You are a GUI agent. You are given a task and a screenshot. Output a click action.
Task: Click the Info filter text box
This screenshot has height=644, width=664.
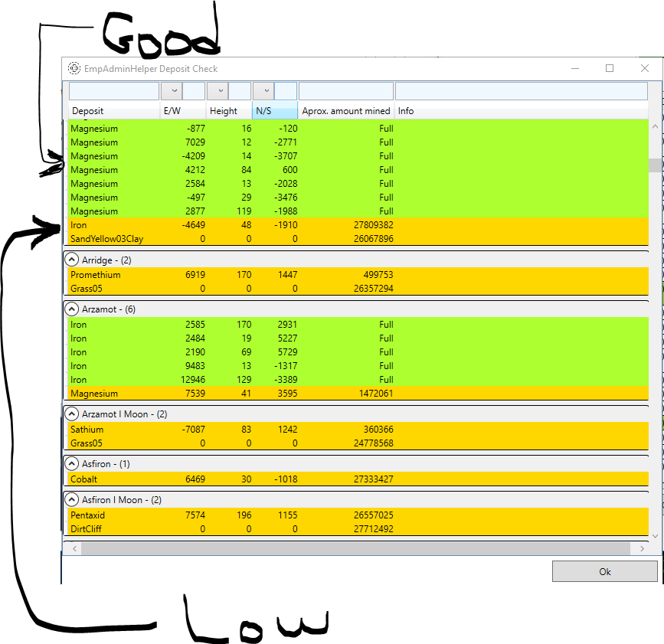(x=521, y=91)
